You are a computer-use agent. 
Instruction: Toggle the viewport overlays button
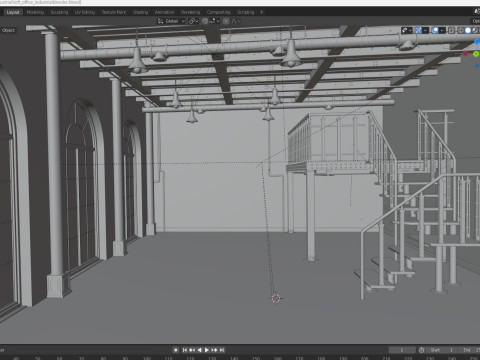click(435, 30)
